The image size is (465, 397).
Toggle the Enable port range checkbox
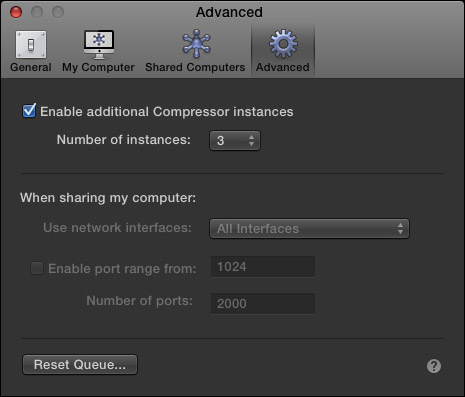[x=37, y=268]
